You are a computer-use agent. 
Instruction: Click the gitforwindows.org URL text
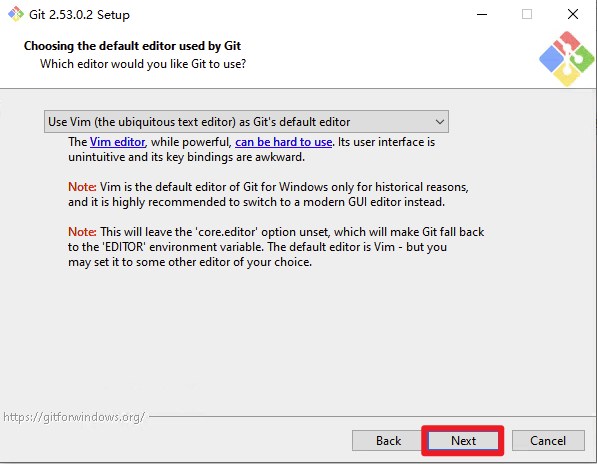74,417
